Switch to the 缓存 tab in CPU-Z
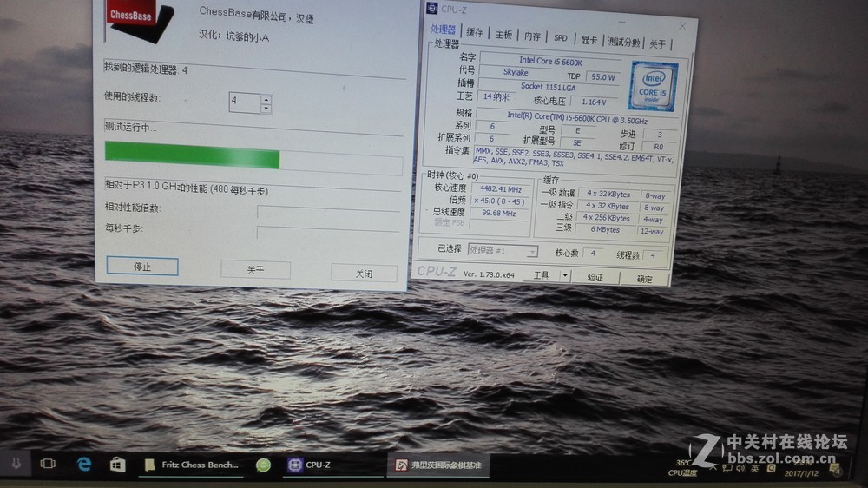This screenshot has width=868, height=488. tap(475, 33)
